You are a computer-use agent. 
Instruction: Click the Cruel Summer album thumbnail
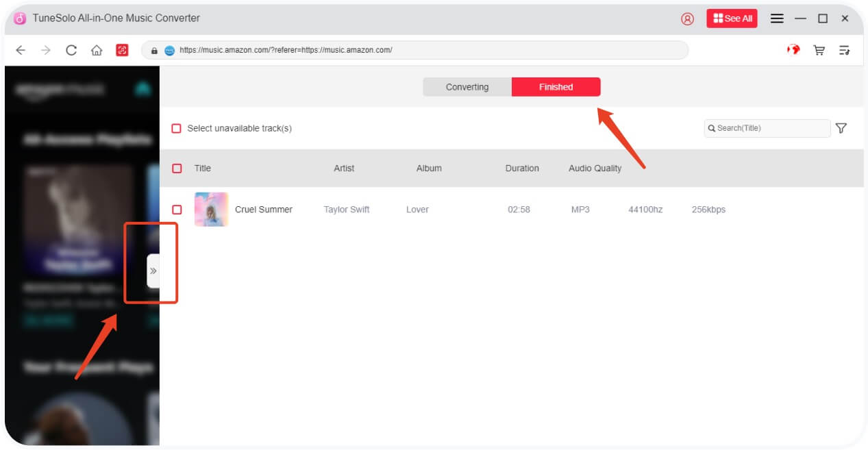[x=211, y=210]
